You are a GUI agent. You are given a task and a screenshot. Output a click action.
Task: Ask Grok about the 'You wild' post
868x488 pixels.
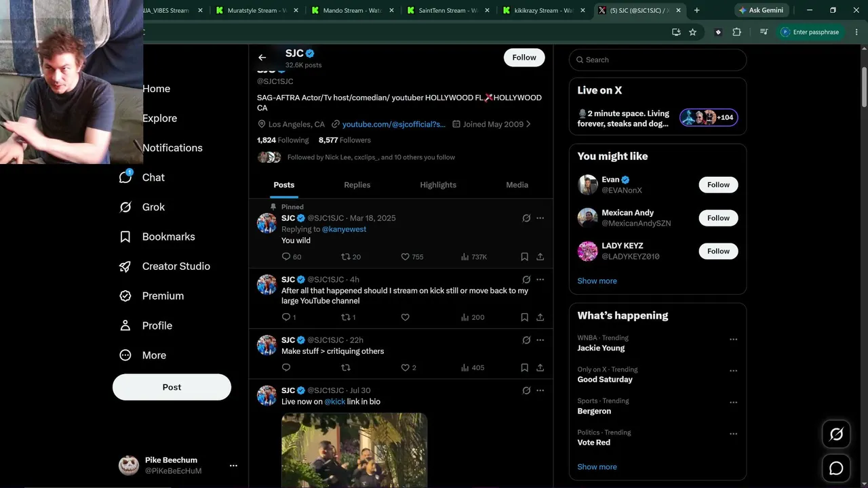point(526,218)
